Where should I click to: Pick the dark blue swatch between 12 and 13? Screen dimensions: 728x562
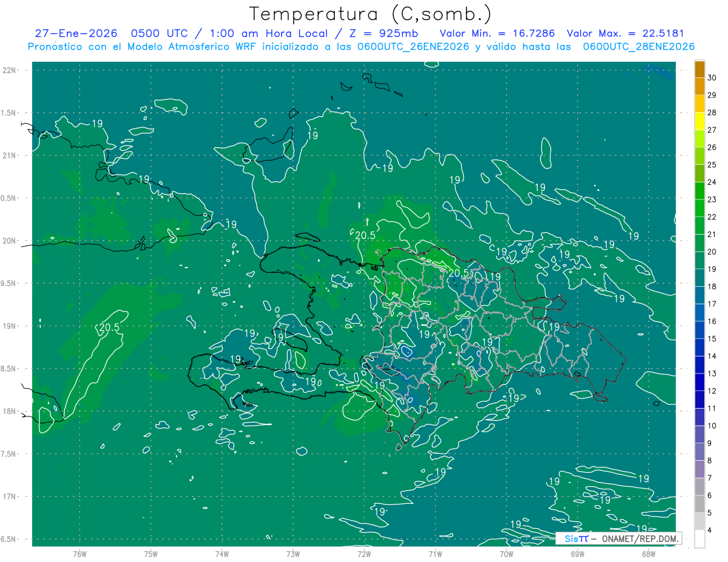point(699,382)
